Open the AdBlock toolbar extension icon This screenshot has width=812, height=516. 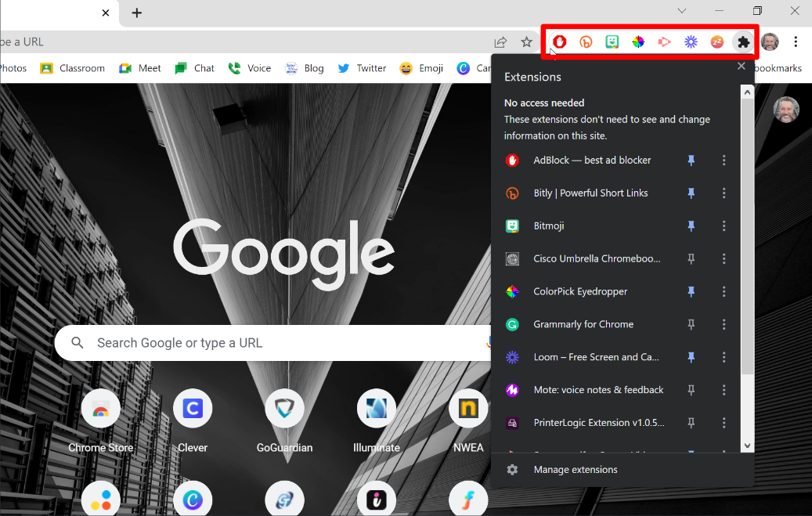point(559,42)
